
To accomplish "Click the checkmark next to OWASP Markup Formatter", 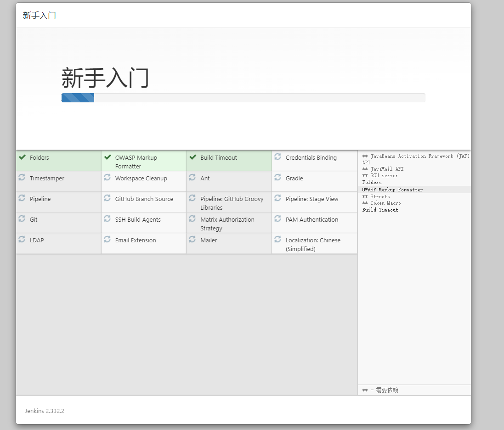I will 108,157.
